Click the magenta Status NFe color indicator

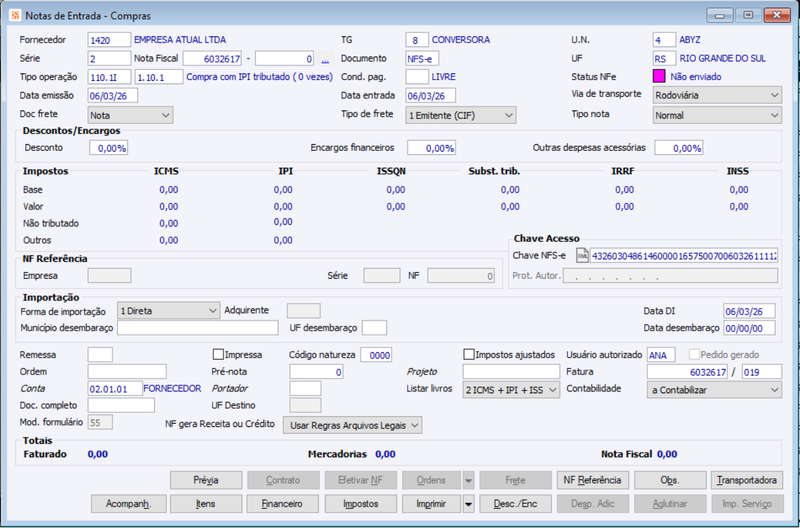click(659, 77)
